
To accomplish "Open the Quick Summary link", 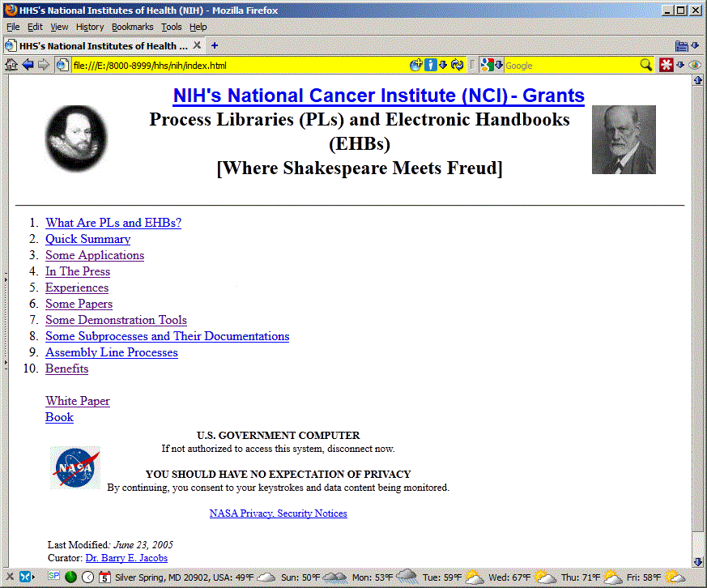I will [x=88, y=239].
